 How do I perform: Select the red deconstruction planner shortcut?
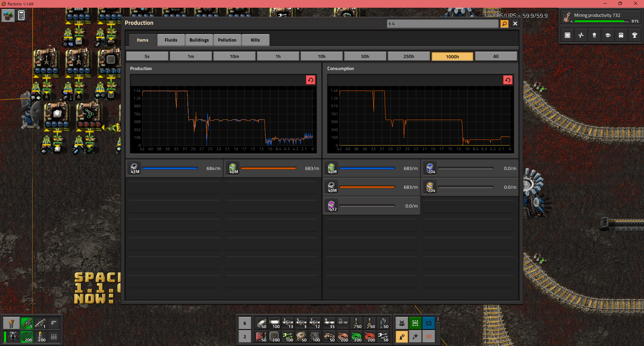pos(429,336)
